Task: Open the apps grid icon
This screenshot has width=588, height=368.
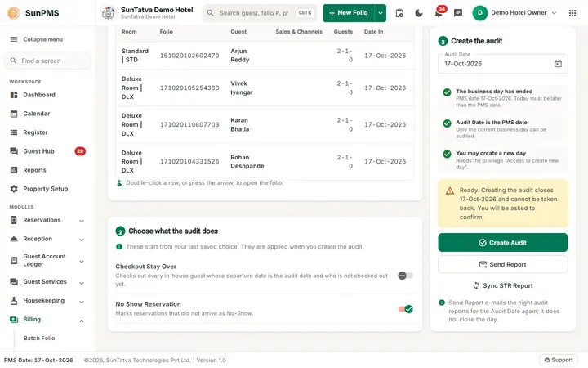Action: [x=572, y=13]
